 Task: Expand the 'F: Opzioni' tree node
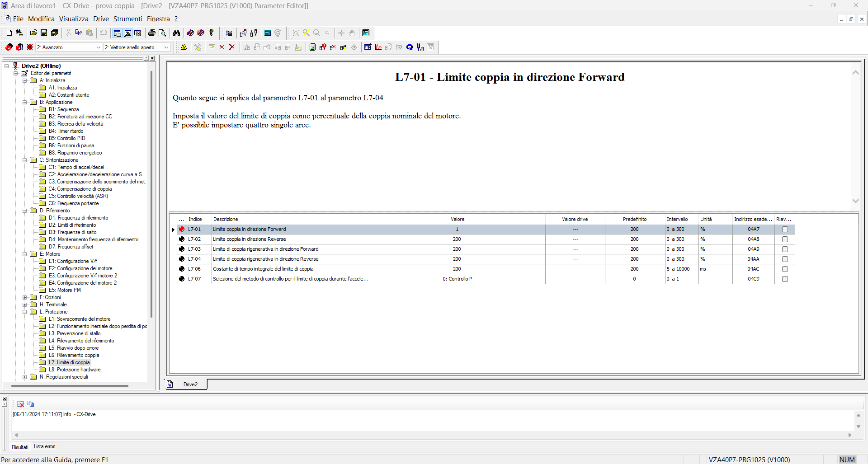click(x=25, y=297)
